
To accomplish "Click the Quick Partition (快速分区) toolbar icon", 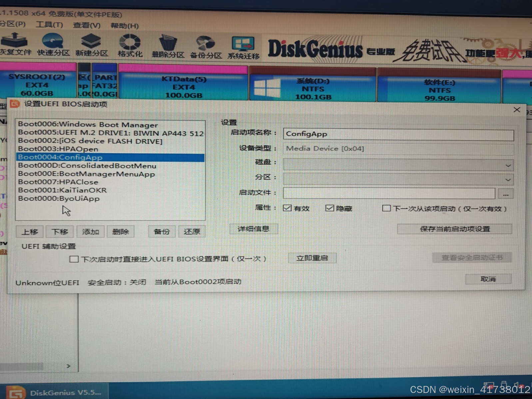I will [53, 45].
